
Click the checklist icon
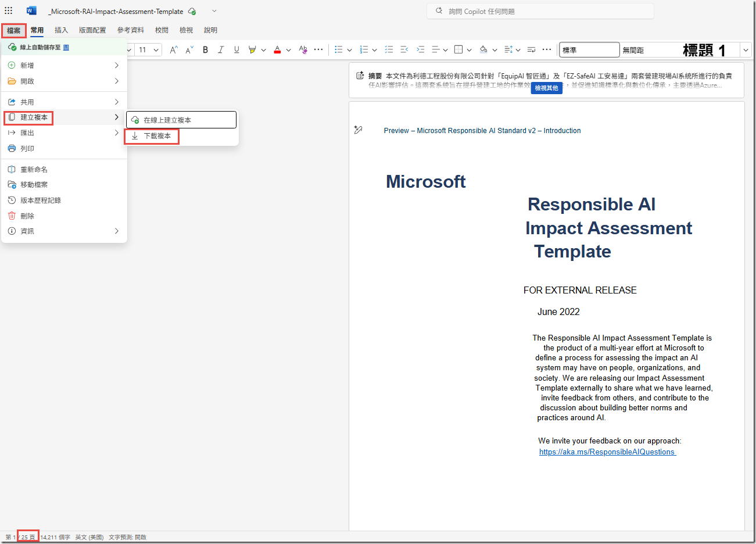click(x=389, y=50)
